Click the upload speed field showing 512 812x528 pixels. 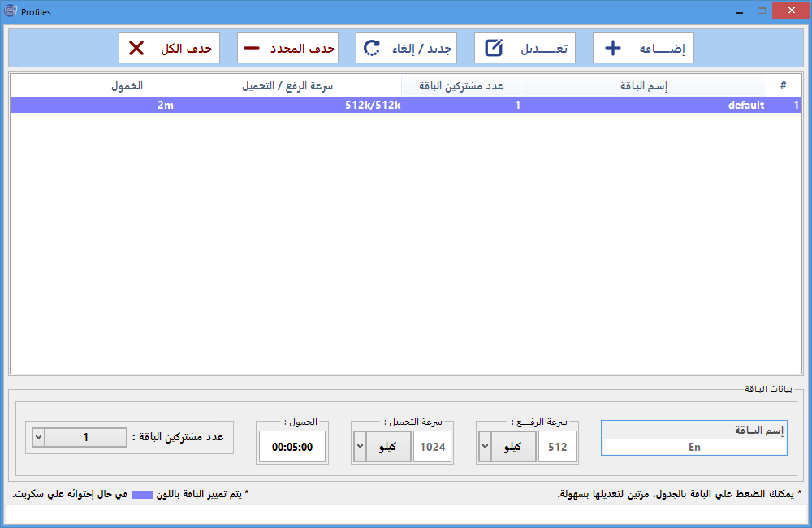point(557,447)
